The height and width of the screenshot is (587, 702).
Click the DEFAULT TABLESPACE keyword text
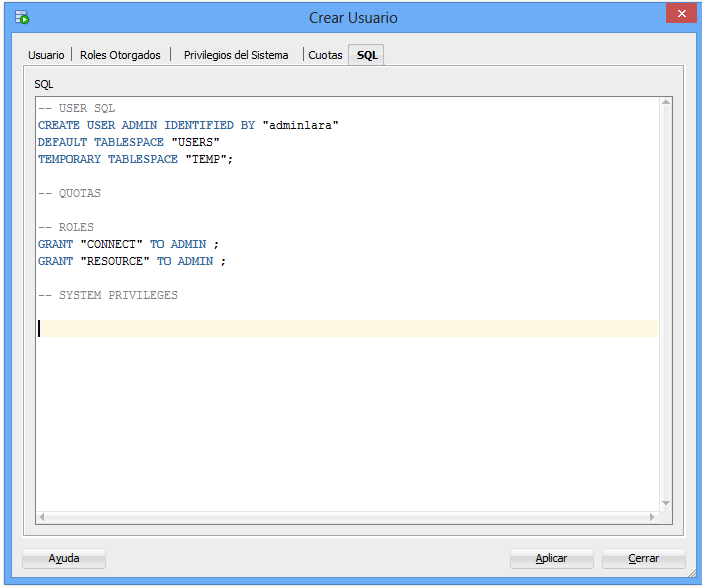pyautogui.click(x=101, y=142)
